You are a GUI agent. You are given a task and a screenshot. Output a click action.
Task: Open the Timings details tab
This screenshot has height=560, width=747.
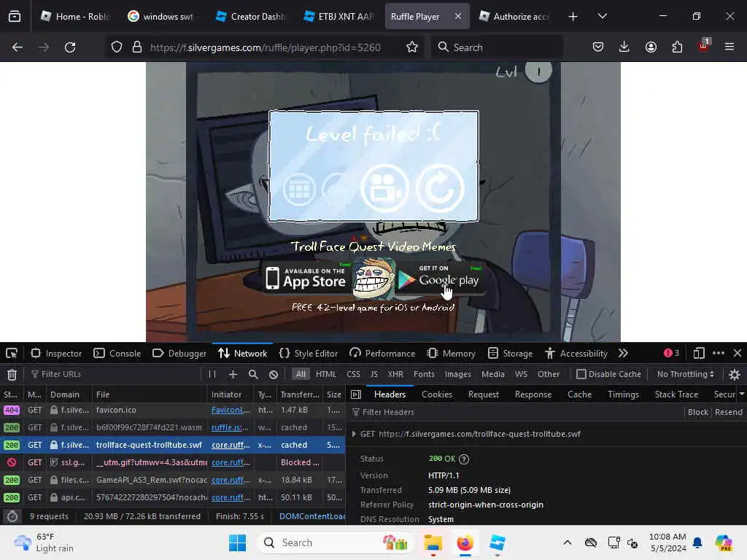pyautogui.click(x=623, y=394)
